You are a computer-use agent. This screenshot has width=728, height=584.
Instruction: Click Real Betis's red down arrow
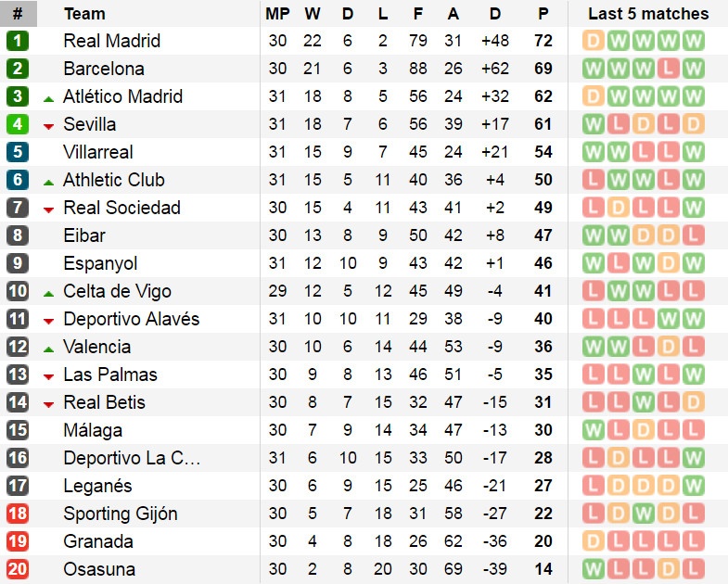(49, 403)
